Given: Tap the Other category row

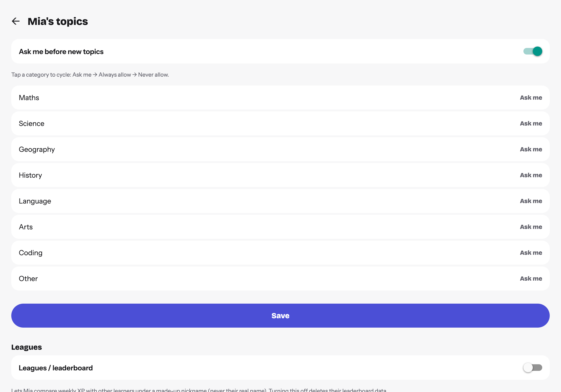Looking at the screenshot, I should (280, 278).
